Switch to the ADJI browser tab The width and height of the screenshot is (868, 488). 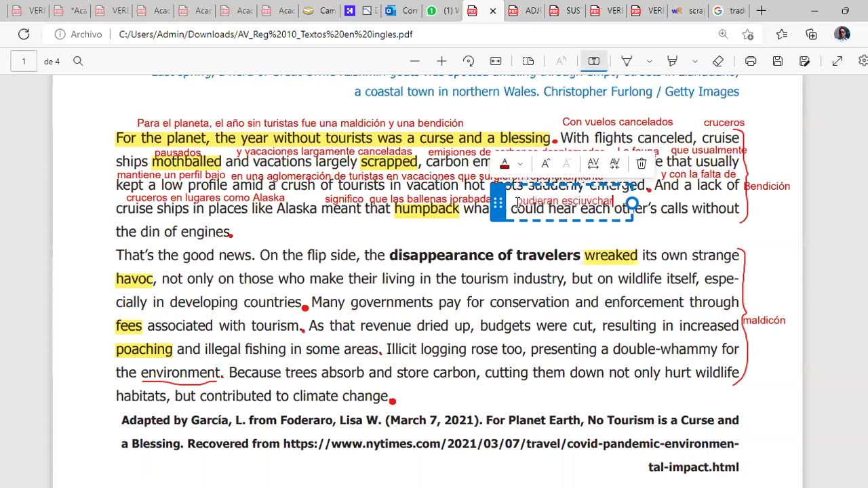526,11
